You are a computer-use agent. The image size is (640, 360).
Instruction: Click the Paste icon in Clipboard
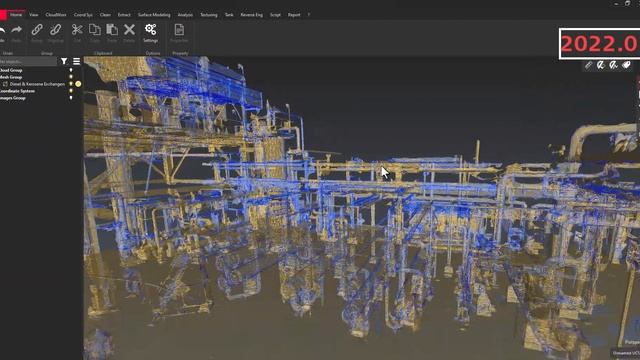tap(112, 29)
